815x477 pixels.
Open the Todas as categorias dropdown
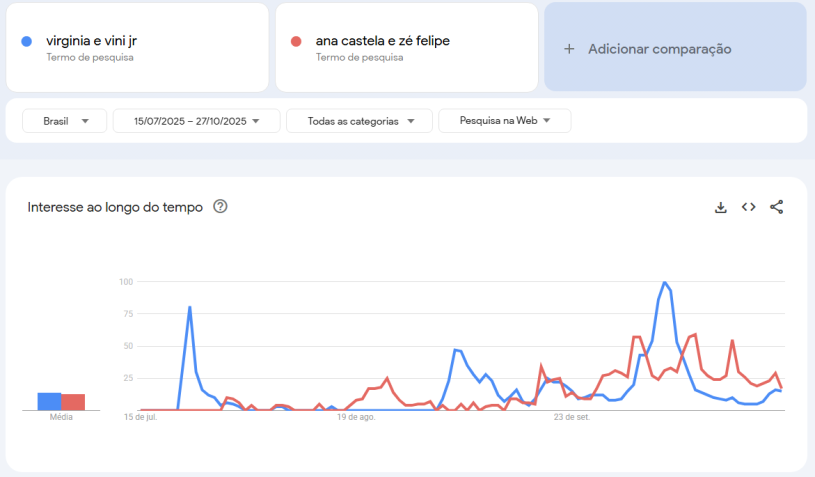pyautogui.click(x=359, y=121)
